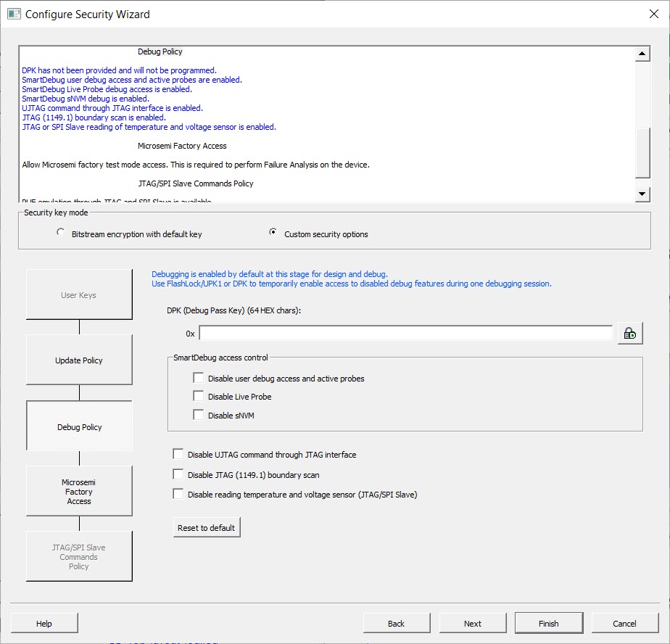Image resolution: width=670 pixels, height=644 pixels.
Task: Select Bitstream encryption with default key
Action: click(x=61, y=233)
